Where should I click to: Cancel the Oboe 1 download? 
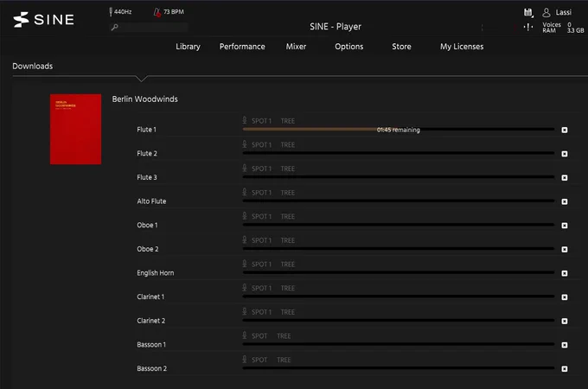(565, 226)
